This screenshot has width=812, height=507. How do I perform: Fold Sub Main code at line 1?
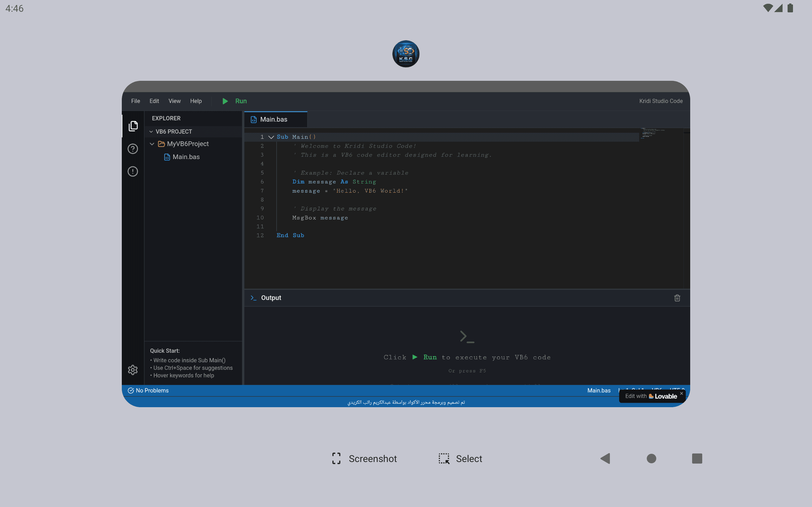[x=271, y=137]
